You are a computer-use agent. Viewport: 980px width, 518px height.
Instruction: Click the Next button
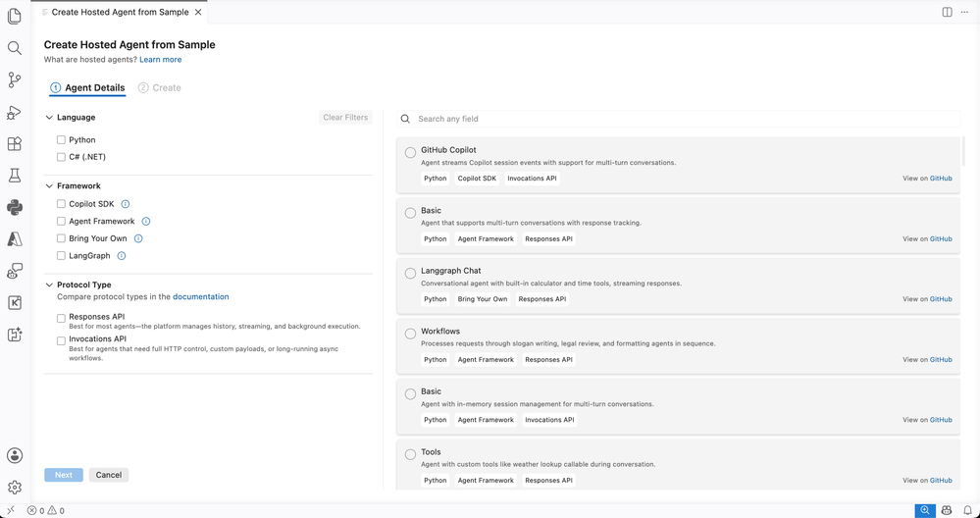click(64, 475)
